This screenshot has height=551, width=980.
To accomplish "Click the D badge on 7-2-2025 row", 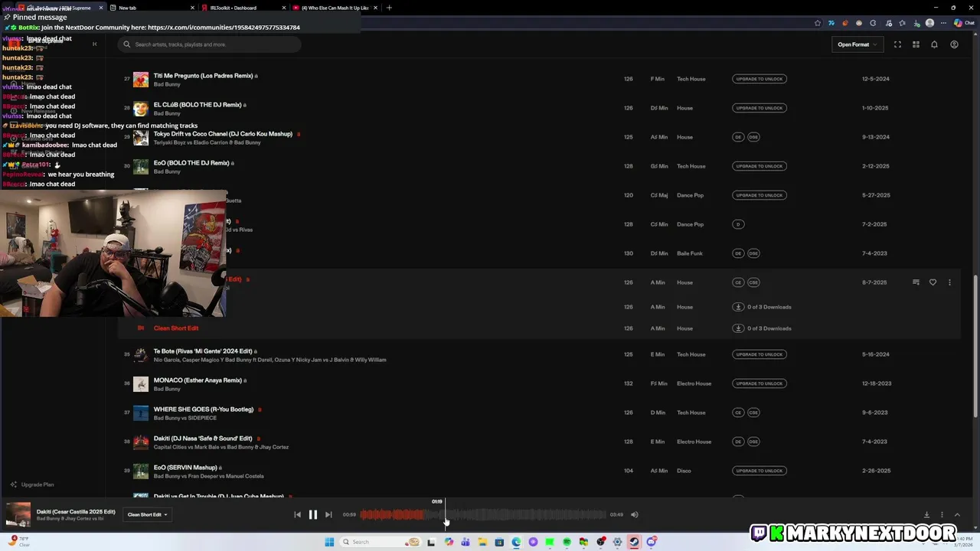I will 738,224.
